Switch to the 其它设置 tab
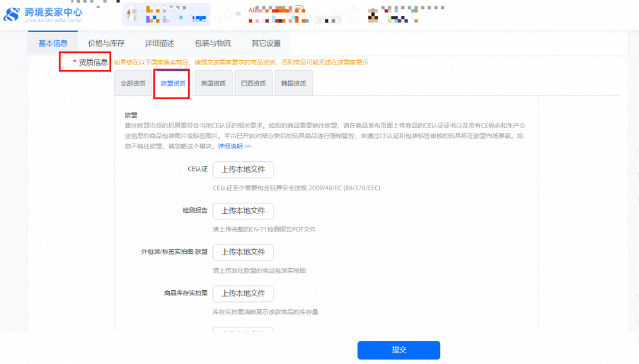 point(265,43)
